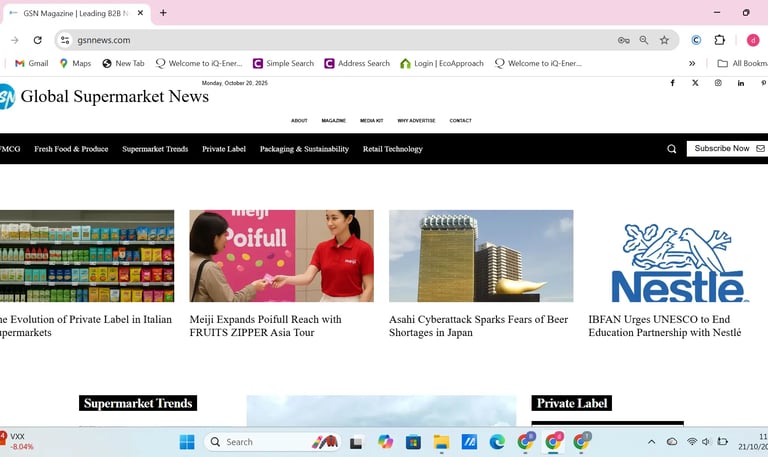This screenshot has width=768, height=457.
Task: Open the Chrome profile avatar
Action: tap(753, 40)
